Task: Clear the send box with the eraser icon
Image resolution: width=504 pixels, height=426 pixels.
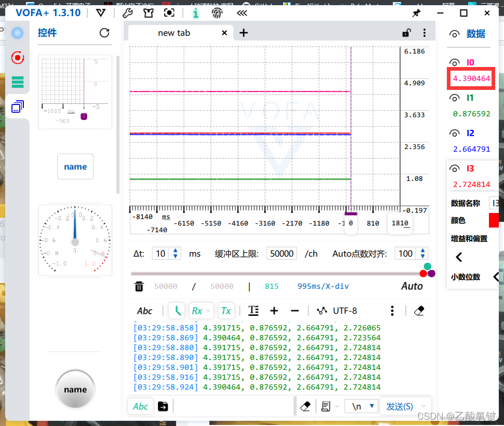Action: (x=305, y=406)
